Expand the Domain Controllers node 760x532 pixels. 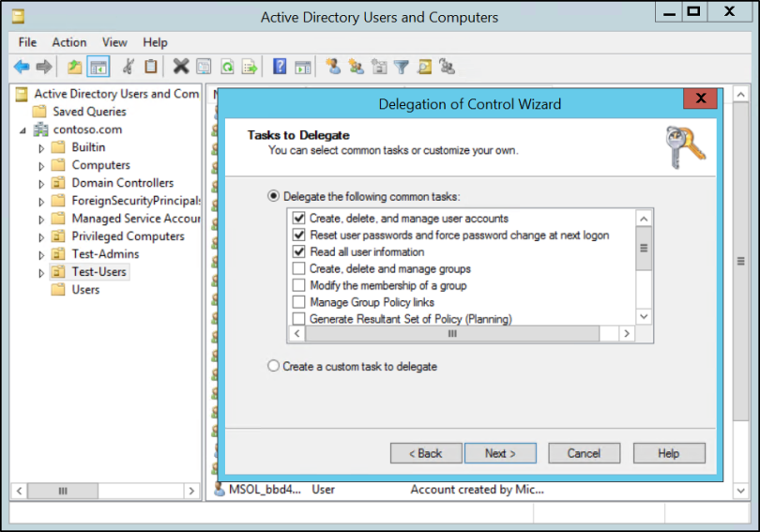(x=41, y=184)
